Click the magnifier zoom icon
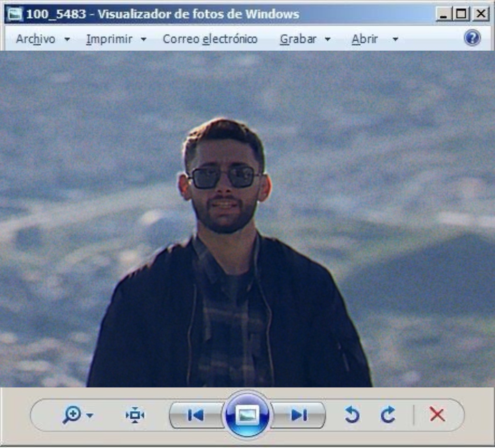This screenshot has width=495, height=448. click(x=72, y=415)
